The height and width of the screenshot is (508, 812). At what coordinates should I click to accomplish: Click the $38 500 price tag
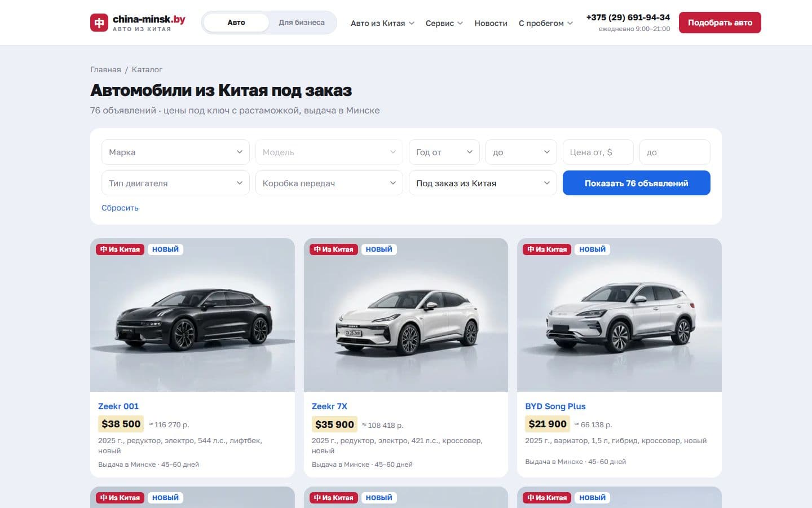[x=121, y=424]
